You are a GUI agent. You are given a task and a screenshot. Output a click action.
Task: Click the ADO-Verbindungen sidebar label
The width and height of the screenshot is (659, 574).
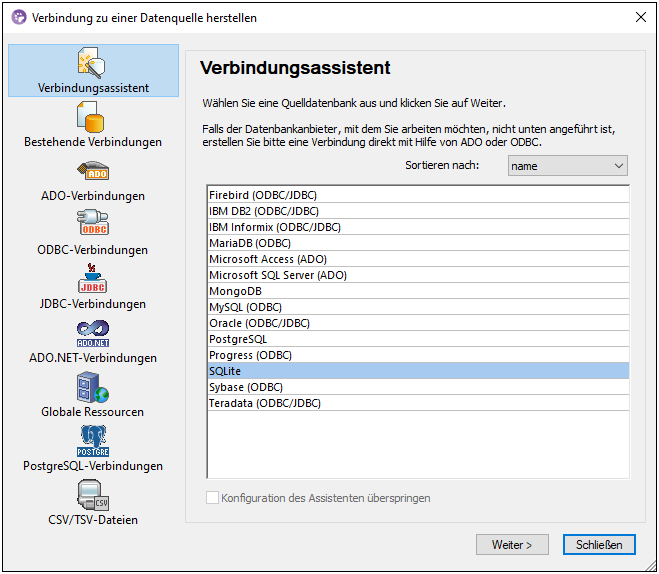point(93,196)
